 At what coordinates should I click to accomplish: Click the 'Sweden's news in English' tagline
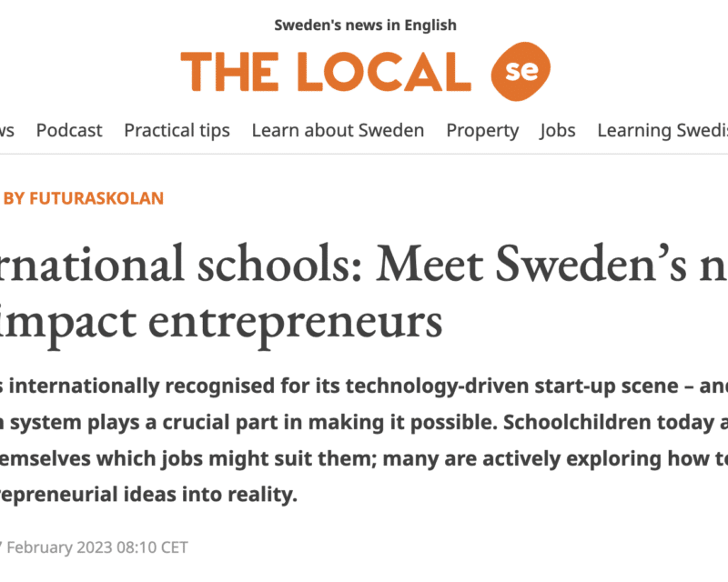tap(366, 25)
